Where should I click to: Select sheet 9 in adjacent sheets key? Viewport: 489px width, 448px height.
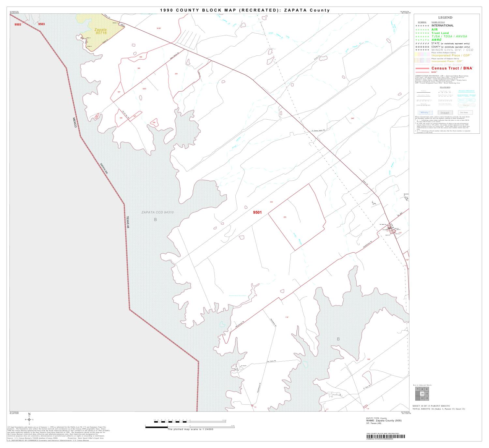426,389
